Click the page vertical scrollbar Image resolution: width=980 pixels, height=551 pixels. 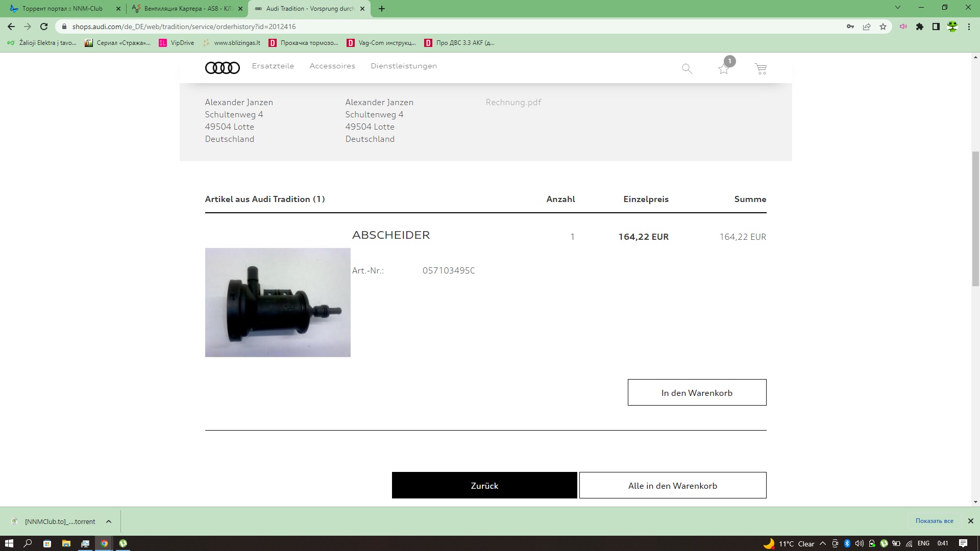[x=975, y=219]
